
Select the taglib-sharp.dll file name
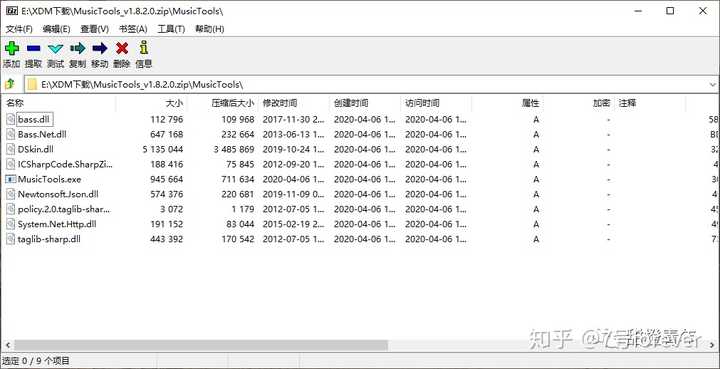[x=49, y=239]
